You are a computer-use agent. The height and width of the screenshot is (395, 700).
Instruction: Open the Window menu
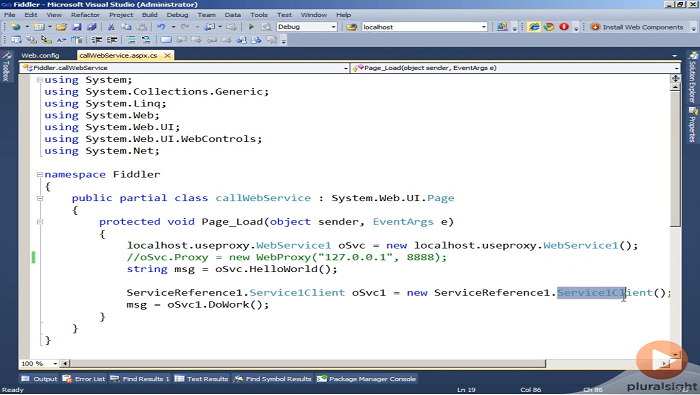[x=314, y=15]
